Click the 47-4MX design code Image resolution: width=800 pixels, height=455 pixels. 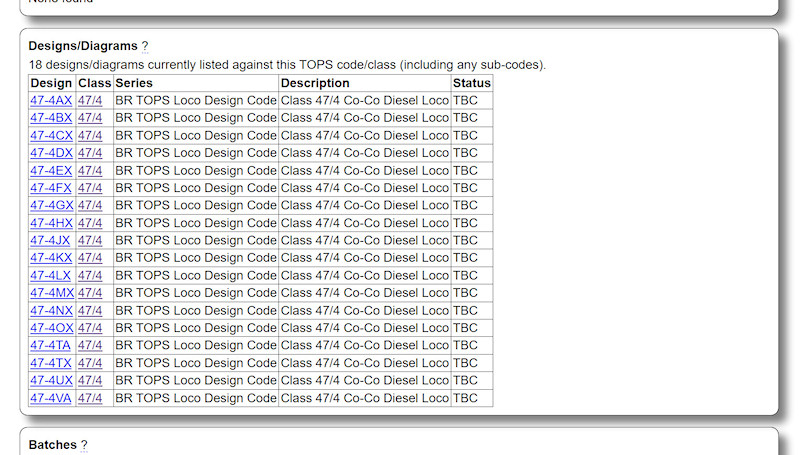[x=52, y=293]
